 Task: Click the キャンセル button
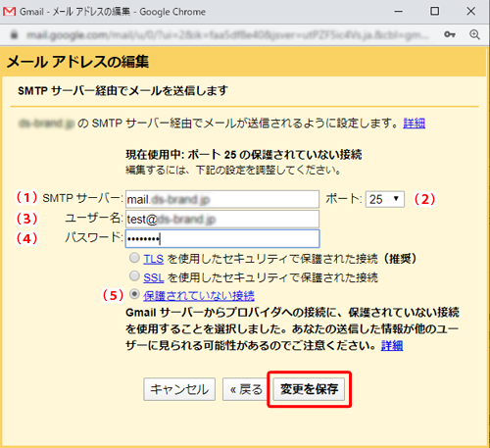179,389
